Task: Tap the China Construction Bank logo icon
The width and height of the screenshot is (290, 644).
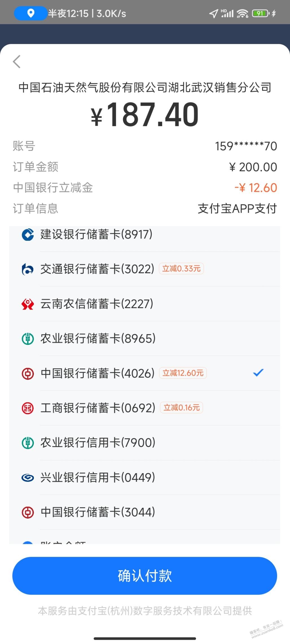Action: point(28,235)
